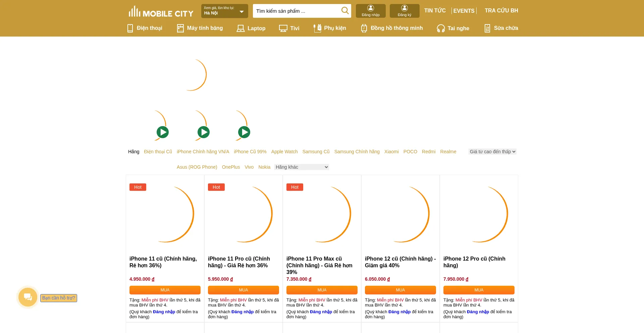Click the Tivi screen icon
644x333 pixels.
pos(283,29)
